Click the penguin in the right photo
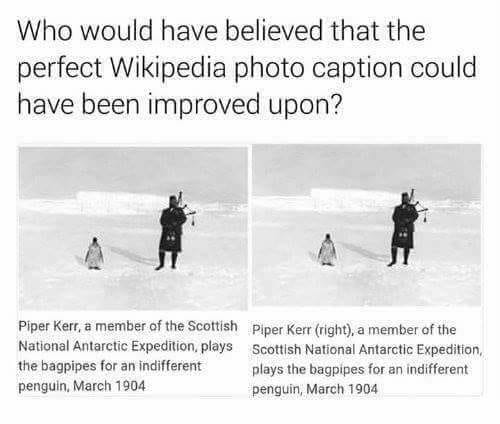This screenshot has width=500, height=424. [327, 250]
